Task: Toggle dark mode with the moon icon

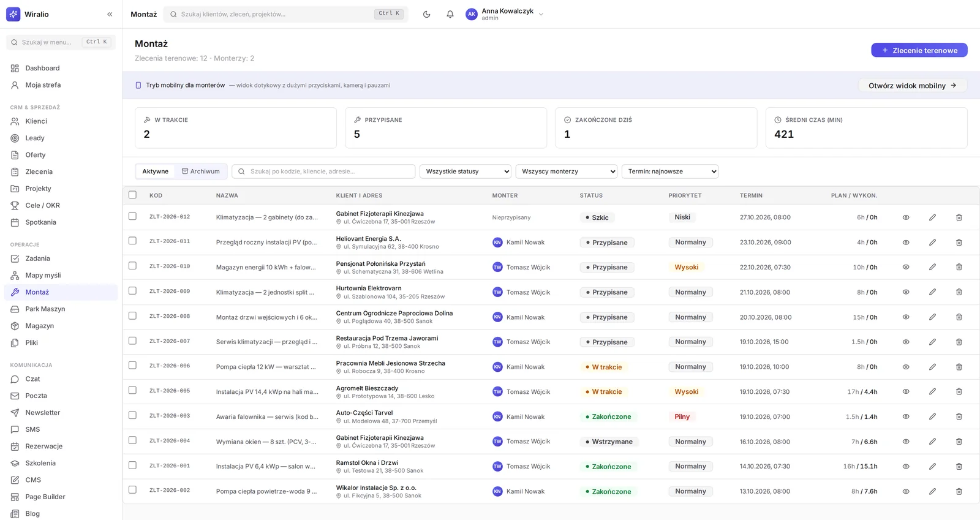Action: pyautogui.click(x=427, y=14)
